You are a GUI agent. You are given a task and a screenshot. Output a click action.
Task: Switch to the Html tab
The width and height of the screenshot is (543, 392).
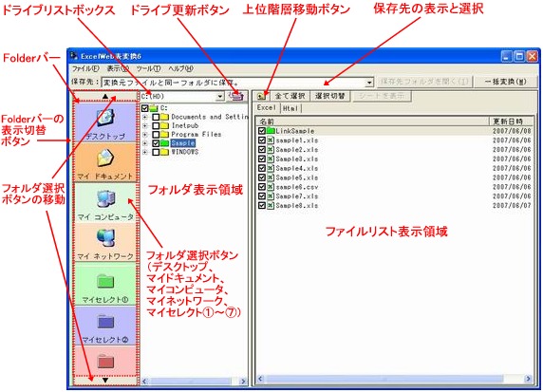pyautogui.click(x=290, y=108)
